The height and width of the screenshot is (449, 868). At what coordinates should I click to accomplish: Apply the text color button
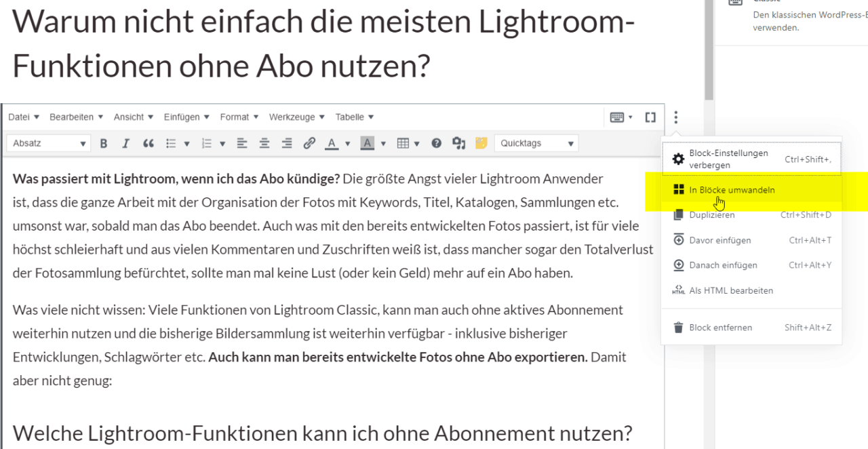332,143
